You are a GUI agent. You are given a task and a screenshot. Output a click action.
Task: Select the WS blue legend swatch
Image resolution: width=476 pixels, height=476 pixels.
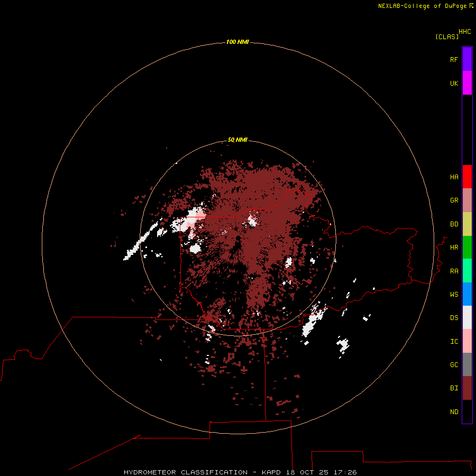(x=467, y=294)
